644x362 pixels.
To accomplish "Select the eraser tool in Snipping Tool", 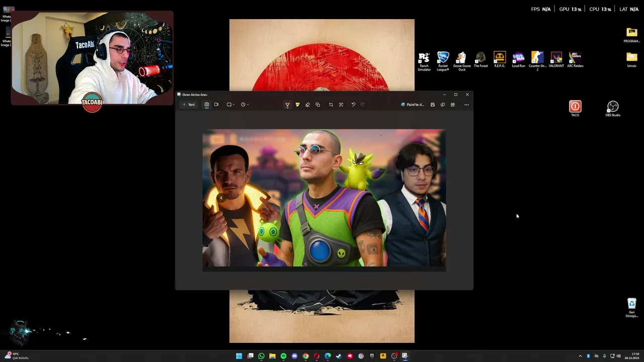I will tap(307, 105).
